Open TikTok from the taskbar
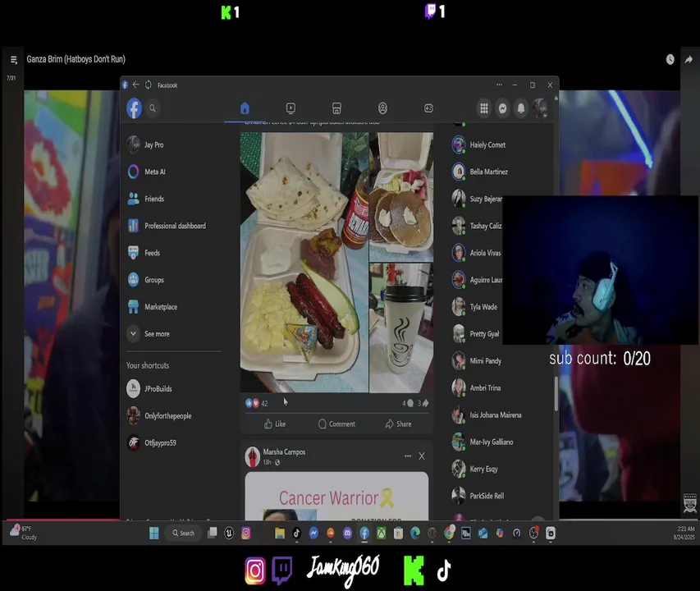The width and height of the screenshot is (700, 591). click(296, 533)
